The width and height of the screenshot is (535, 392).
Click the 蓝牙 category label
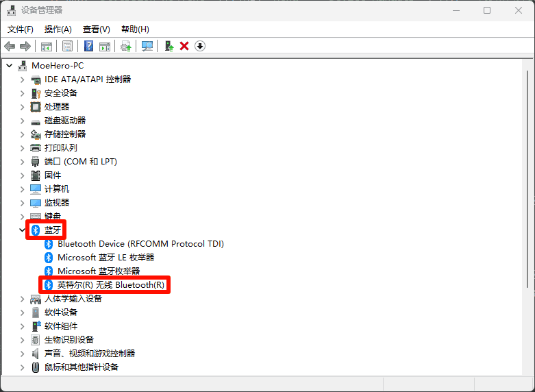[53, 230]
